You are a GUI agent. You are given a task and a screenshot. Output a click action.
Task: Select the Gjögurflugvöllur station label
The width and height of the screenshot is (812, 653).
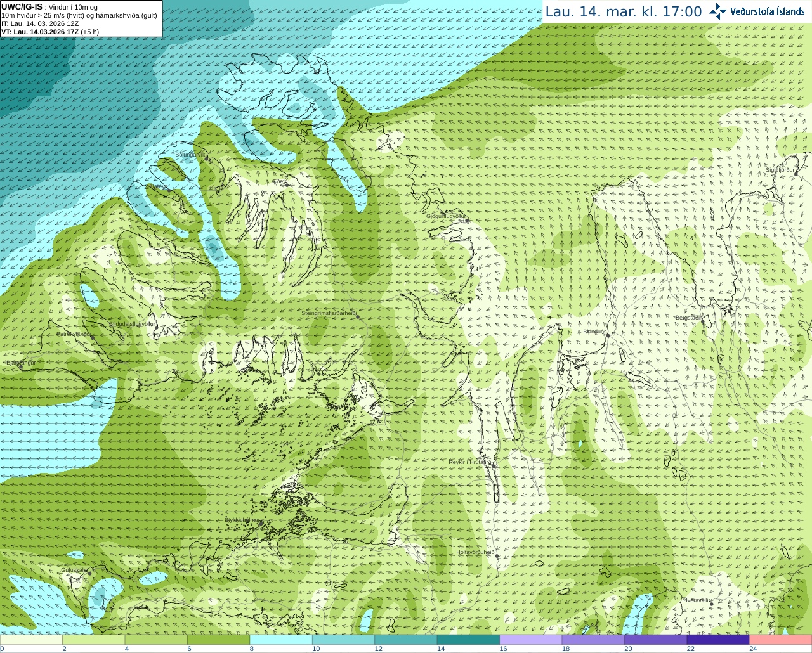tap(447, 216)
